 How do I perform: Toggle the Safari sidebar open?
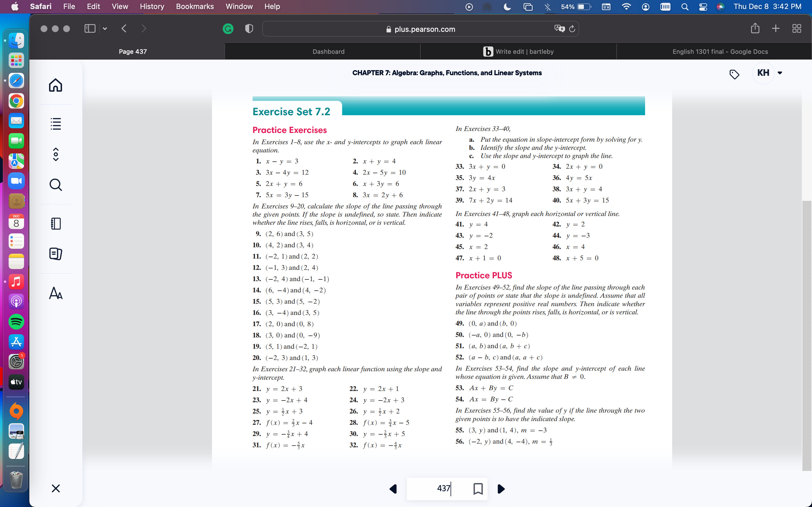89,28
